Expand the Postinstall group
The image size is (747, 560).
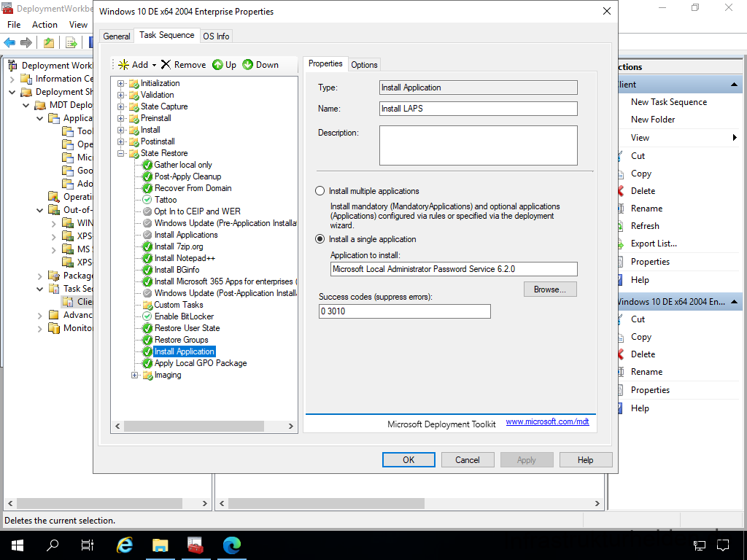pyautogui.click(x=121, y=142)
